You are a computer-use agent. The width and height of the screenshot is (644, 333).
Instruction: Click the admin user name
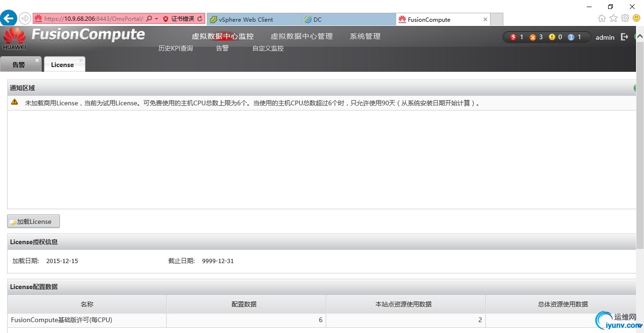tap(605, 37)
